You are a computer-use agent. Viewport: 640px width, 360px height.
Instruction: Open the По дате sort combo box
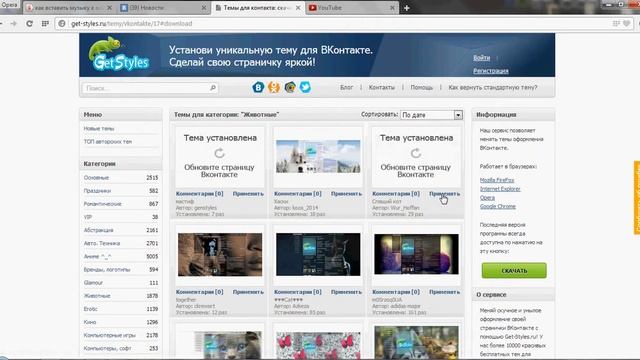point(431,115)
